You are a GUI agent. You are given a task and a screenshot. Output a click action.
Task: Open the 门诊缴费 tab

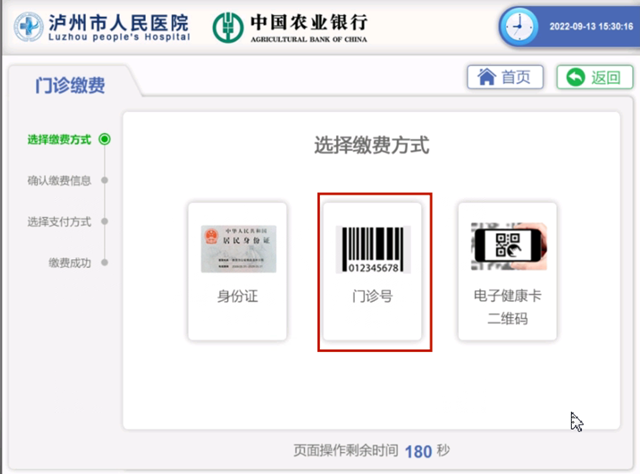point(70,86)
